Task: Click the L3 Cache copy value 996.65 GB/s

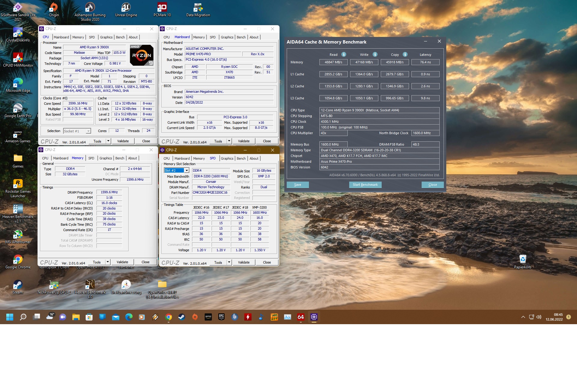Action: point(395,98)
